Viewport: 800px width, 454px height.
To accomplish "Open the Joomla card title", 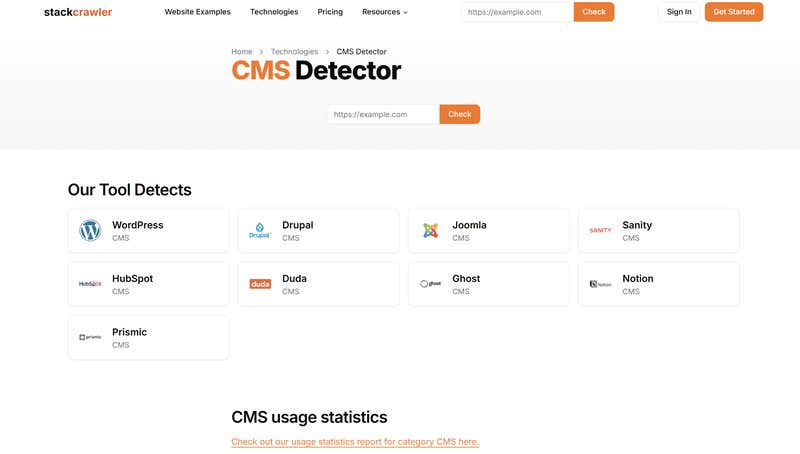I will (x=469, y=225).
